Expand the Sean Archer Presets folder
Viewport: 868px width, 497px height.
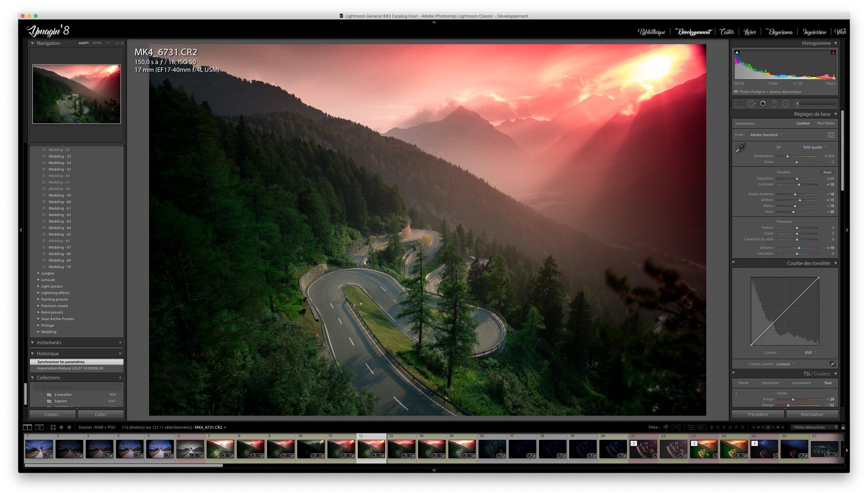pyautogui.click(x=38, y=319)
